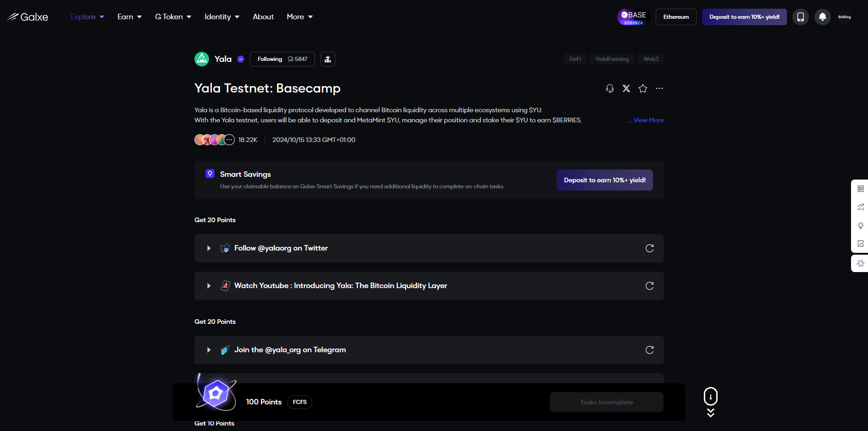Open the headset support icon
This screenshot has width=868, height=431.
point(609,88)
